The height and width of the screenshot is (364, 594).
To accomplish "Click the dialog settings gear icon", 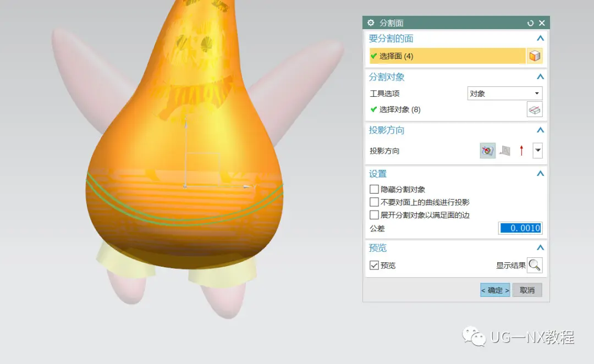I will click(371, 23).
